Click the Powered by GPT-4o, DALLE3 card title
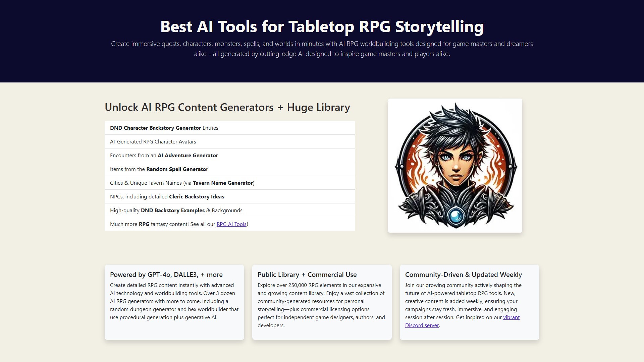 [166, 275]
